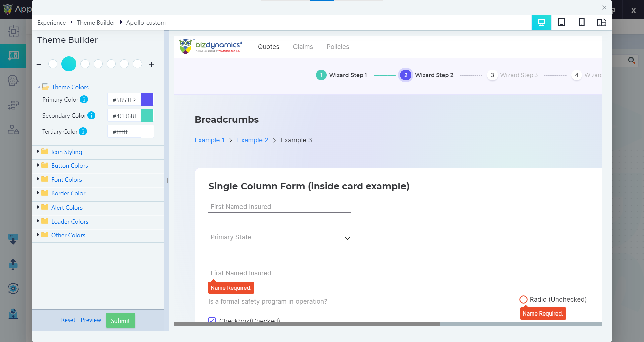This screenshot has width=644, height=342.
Task: Open the highlighted experience designer sidebar icon
Action: pos(13,55)
